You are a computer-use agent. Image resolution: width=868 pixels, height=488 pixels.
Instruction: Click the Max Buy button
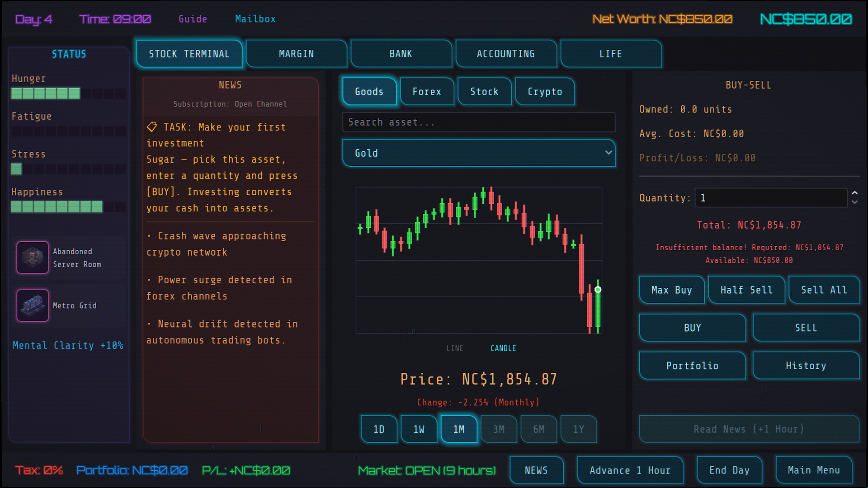[672, 290]
